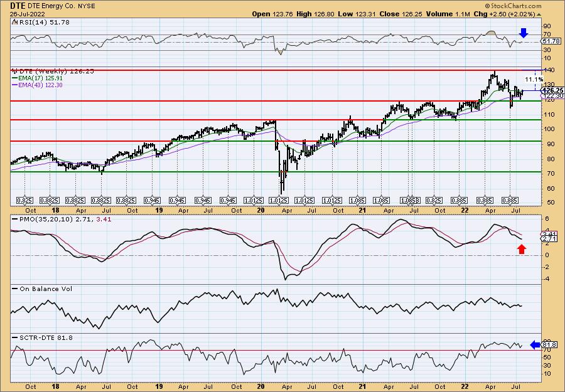Click the Open 123.76 value
The height and width of the screenshot is (392, 565).
(x=273, y=14)
